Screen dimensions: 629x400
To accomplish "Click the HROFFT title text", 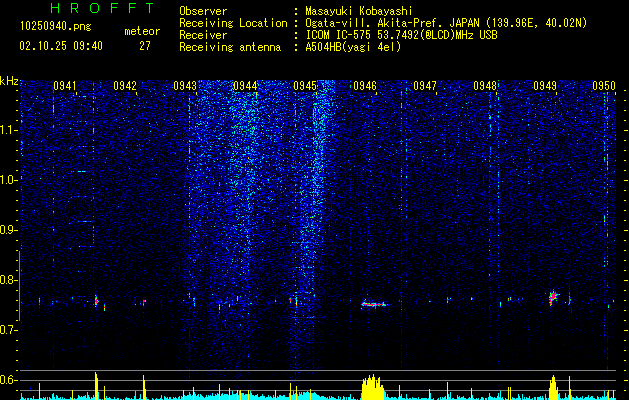I will [103, 8].
